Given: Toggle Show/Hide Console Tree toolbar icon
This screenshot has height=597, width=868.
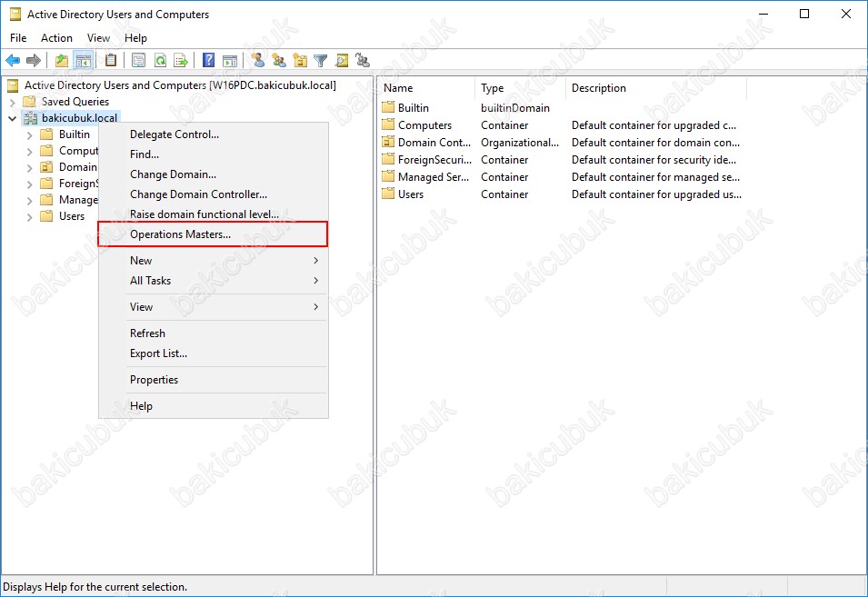Looking at the screenshot, I should coord(84,61).
